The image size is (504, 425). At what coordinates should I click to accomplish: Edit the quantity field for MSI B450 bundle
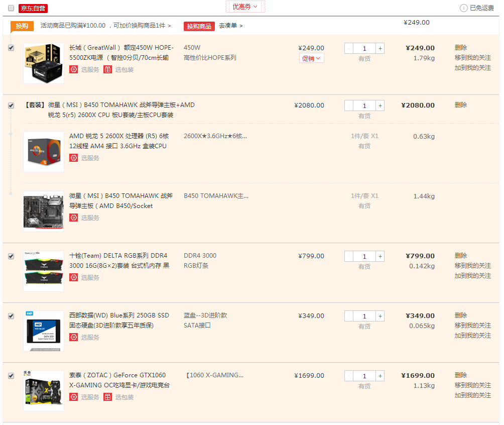click(x=364, y=105)
